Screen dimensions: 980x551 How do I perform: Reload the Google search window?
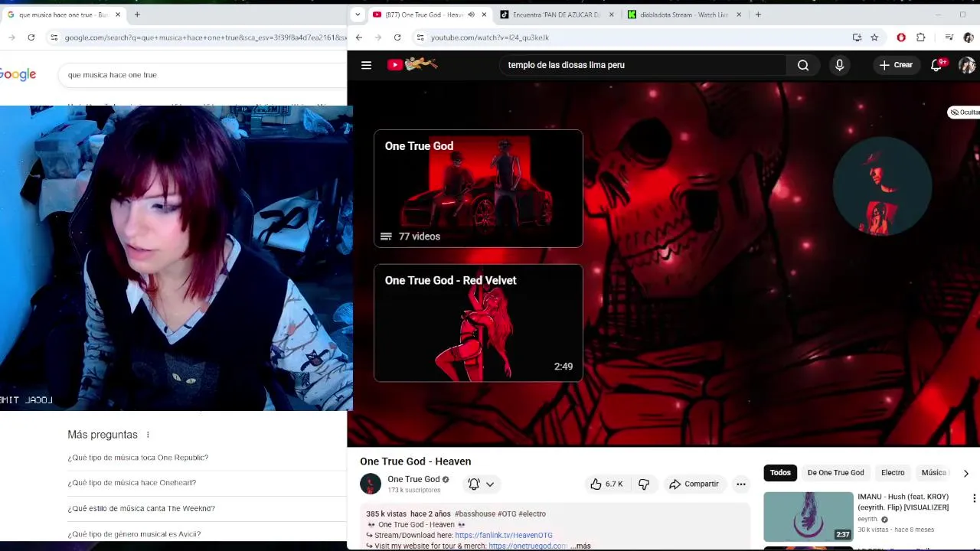tap(31, 37)
